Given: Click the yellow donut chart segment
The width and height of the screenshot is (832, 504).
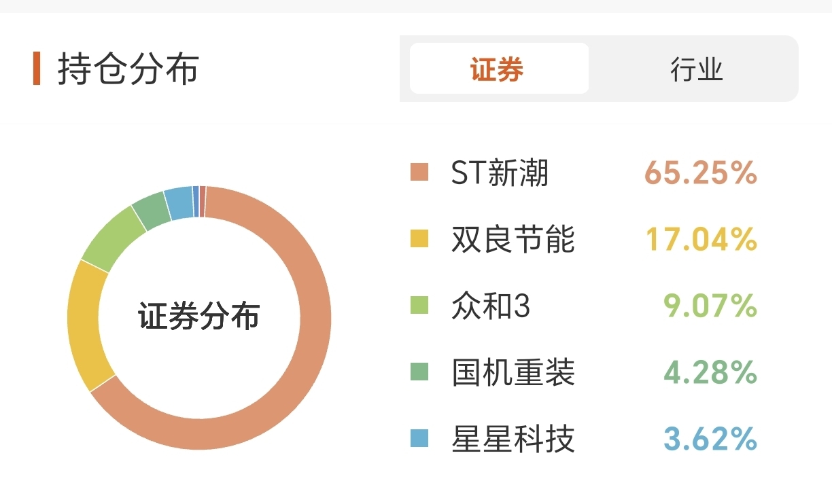Looking at the screenshot, I should 85,326.
